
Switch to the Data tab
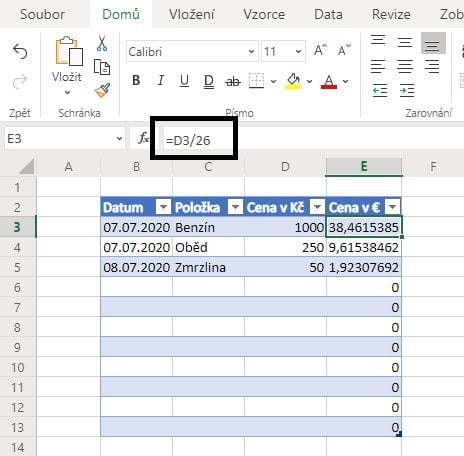coord(328,14)
